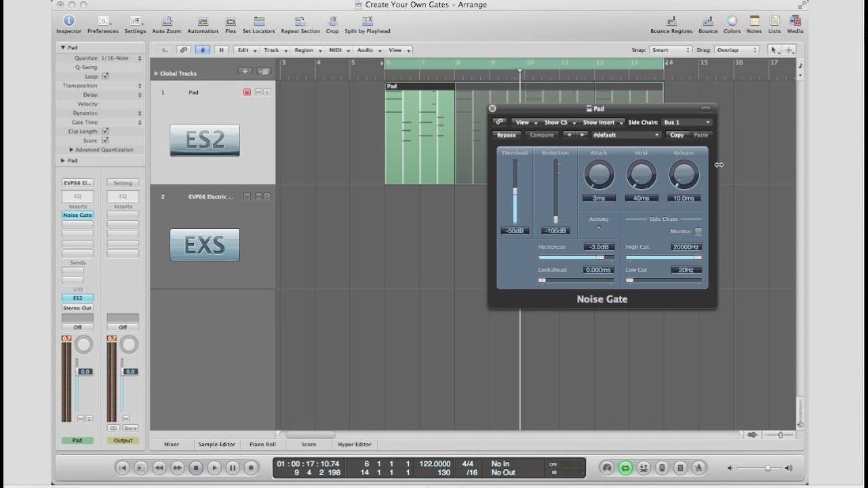Open the Track menu in Arrange
Viewport: 868px width, 488px height.
(x=274, y=50)
